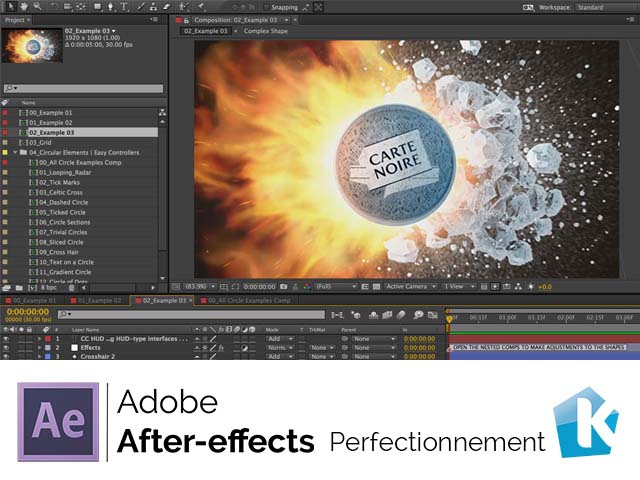Create a new composition from Project panel
Screen dimensions: 640x480
tap(32, 288)
